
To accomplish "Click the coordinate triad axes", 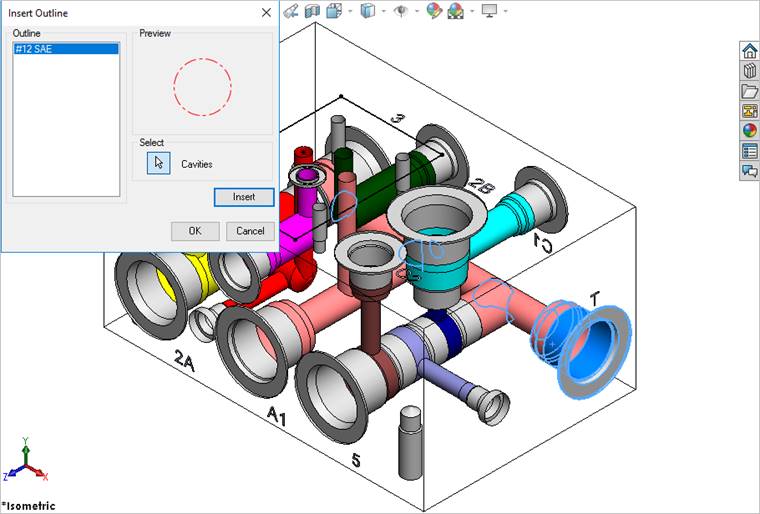I will pos(25,460).
